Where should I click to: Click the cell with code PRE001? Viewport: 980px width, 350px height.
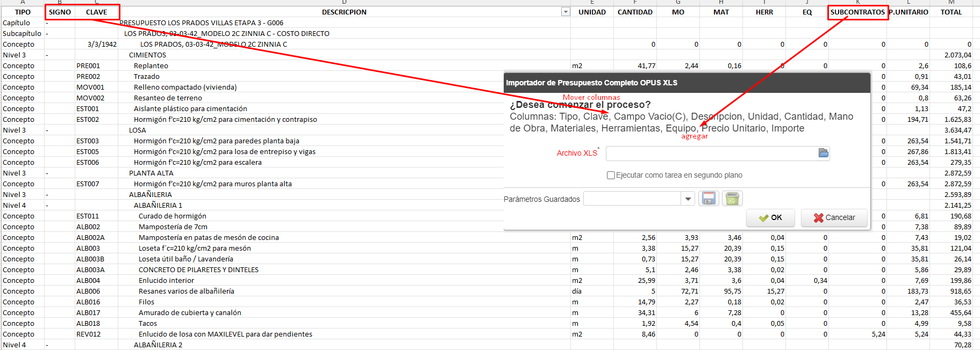tap(88, 65)
